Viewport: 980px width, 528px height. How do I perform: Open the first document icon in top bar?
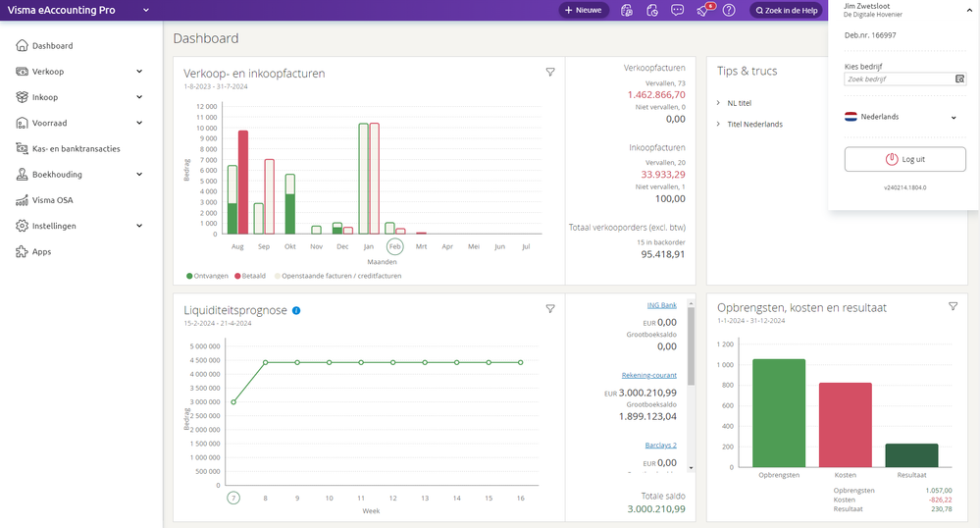(x=626, y=10)
